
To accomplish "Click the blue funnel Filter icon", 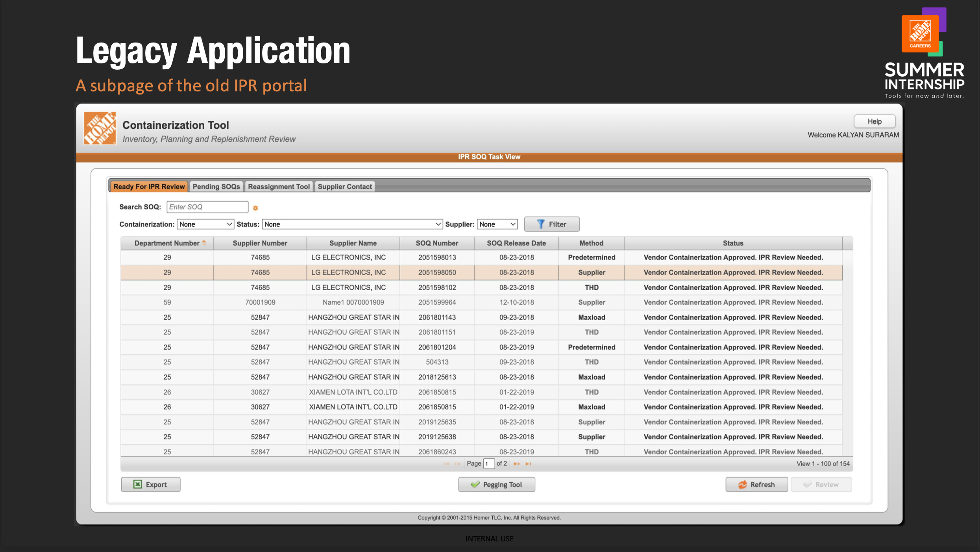I will (x=542, y=224).
